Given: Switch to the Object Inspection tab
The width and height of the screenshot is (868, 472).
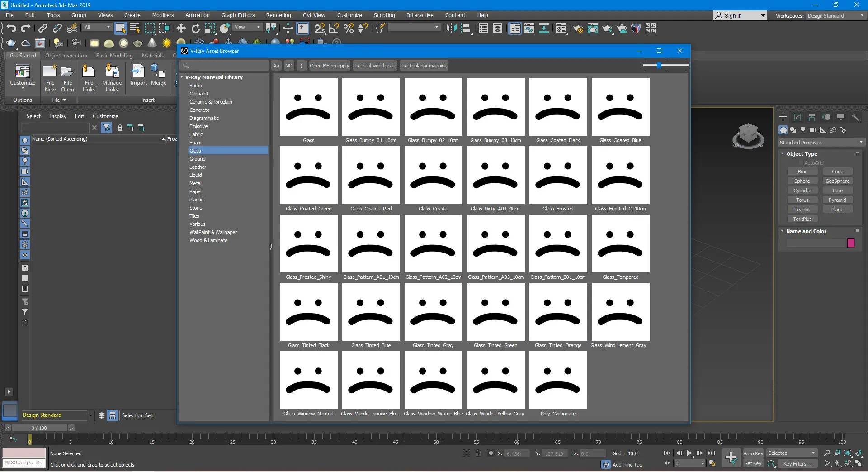Looking at the screenshot, I should pyautogui.click(x=66, y=56).
